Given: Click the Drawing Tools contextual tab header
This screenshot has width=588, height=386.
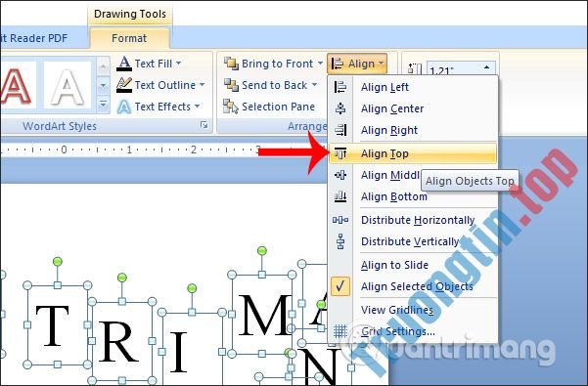Looking at the screenshot, I should (x=130, y=15).
